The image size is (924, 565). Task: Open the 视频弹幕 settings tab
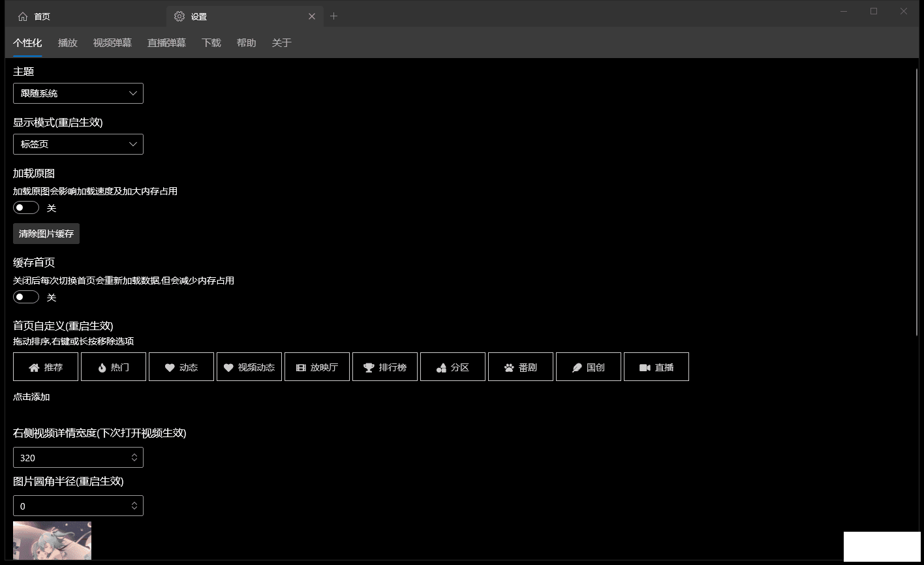tap(112, 43)
